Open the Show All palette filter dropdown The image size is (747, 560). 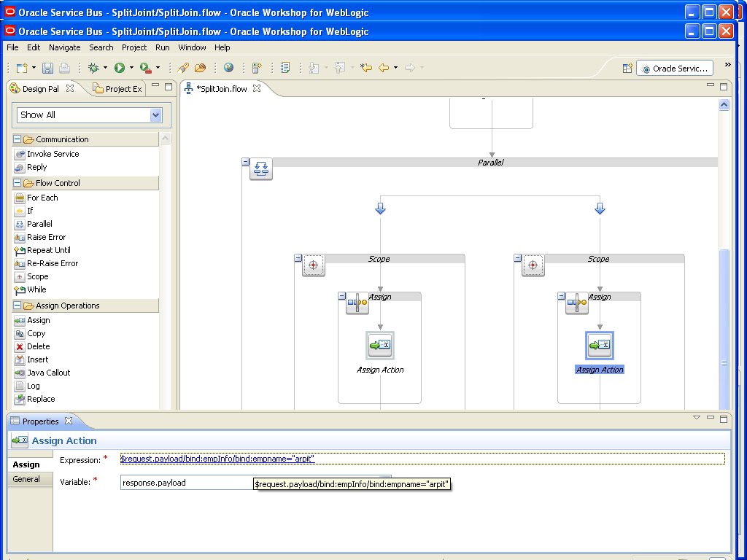pos(156,114)
